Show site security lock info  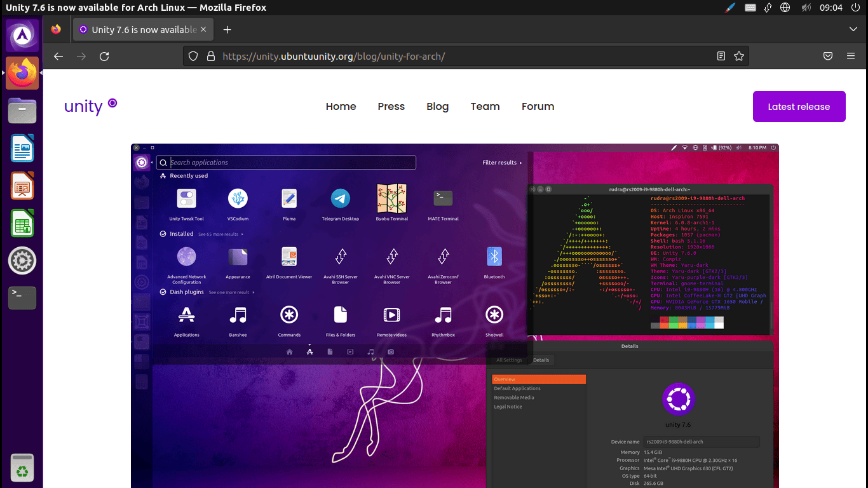pos(211,56)
